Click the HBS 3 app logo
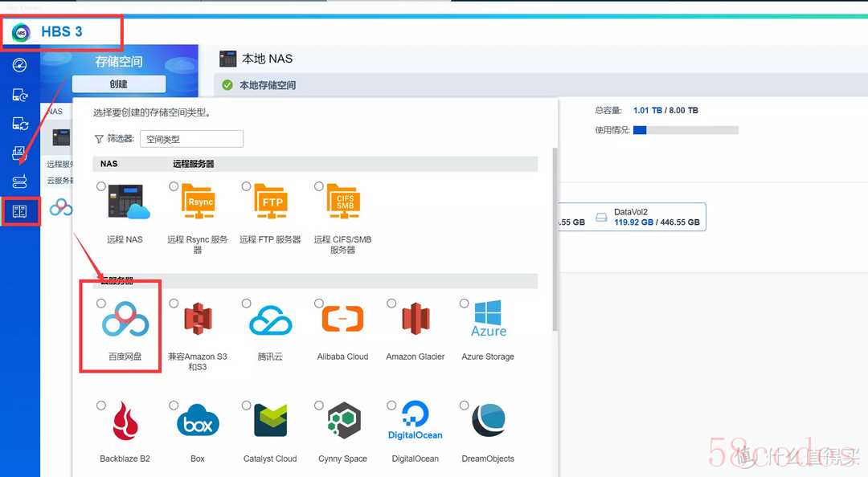Image resolution: width=868 pixels, height=477 pixels. pyautogui.click(x=21, y=32)
